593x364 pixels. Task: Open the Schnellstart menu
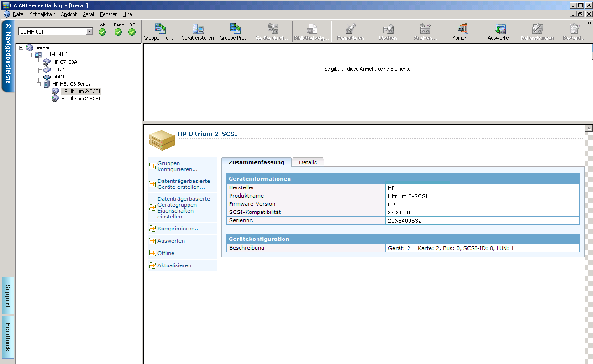click(x=42, y=14)
